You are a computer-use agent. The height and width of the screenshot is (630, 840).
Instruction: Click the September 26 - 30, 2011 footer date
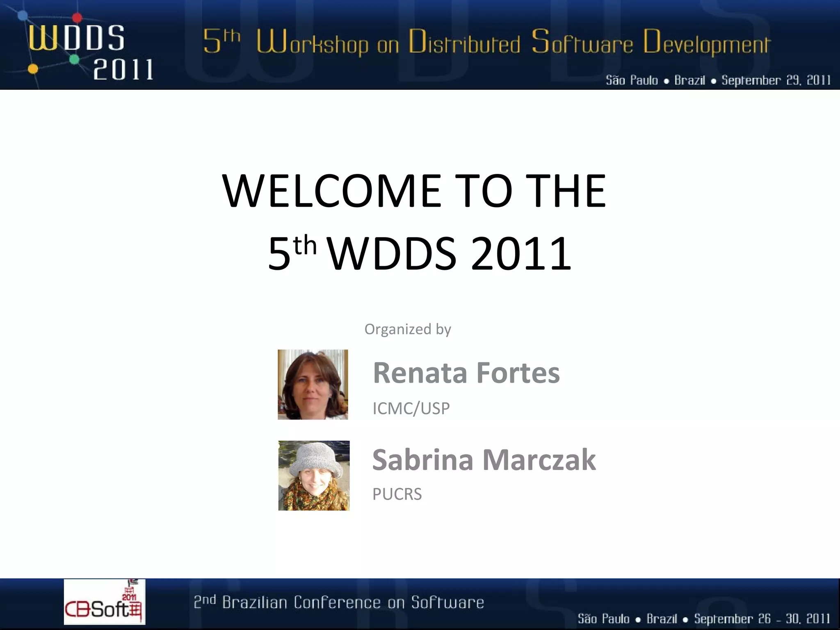click(762, 619)
